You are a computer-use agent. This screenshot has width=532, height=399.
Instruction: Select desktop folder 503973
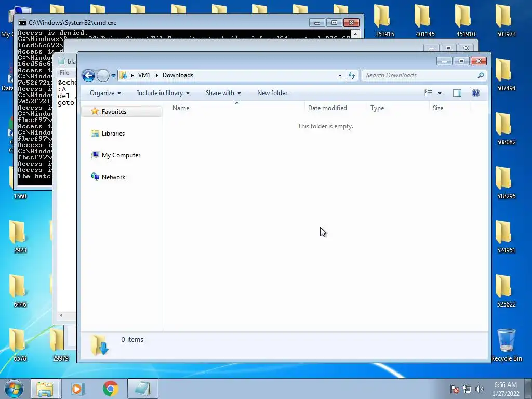tap(506, 21)
